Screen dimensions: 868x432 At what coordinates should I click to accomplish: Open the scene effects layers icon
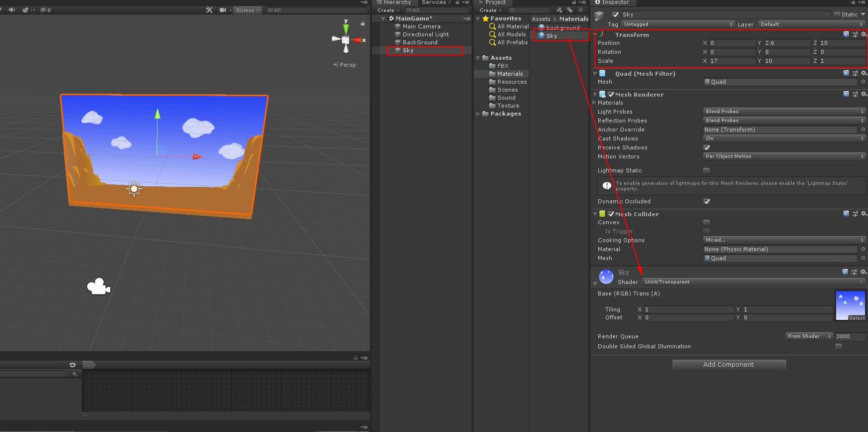tap(25, 9)
